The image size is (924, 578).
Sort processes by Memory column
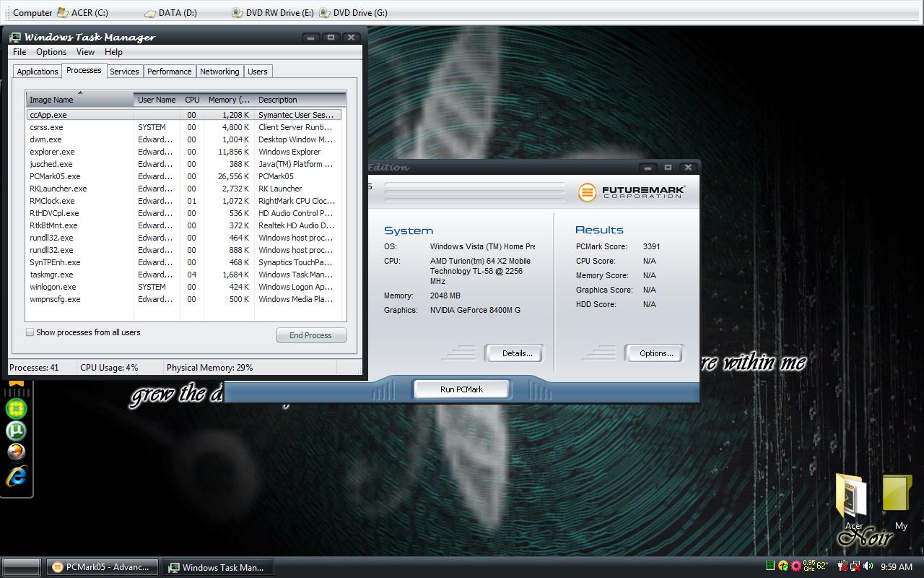click(229, 100)
